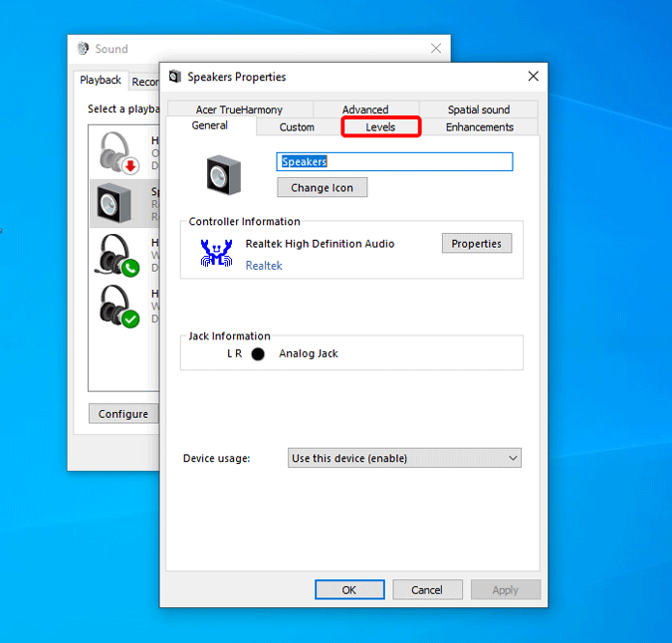Open the Device usage dropdown
Viewport: 672px width, 643px height.
404,458
